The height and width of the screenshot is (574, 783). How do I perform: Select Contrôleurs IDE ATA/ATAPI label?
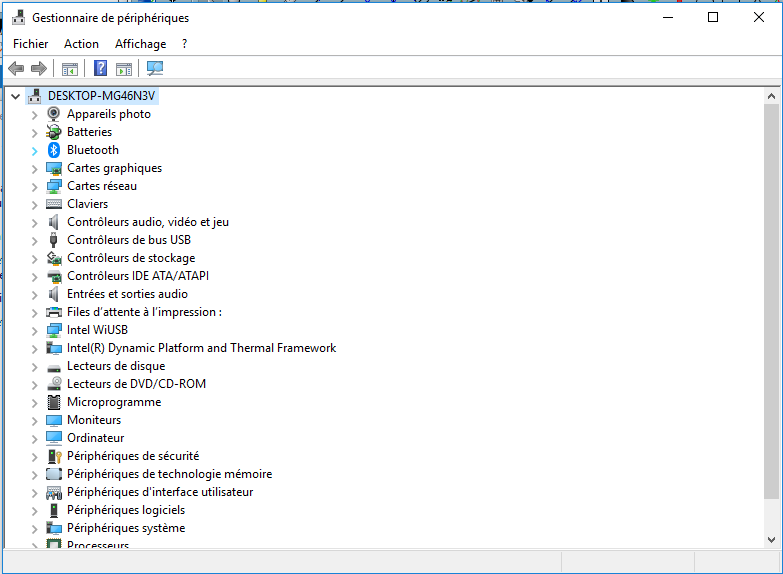(138, 276)
